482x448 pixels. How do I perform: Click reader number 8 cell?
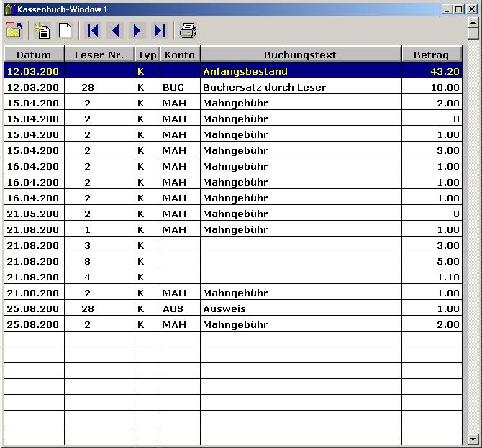click(99, 262)
